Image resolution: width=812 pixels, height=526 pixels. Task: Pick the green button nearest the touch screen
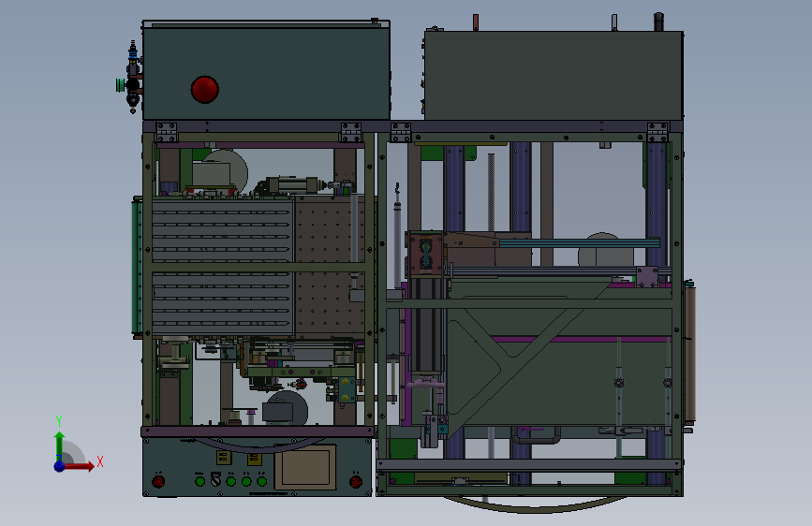(x=262, y=481)
